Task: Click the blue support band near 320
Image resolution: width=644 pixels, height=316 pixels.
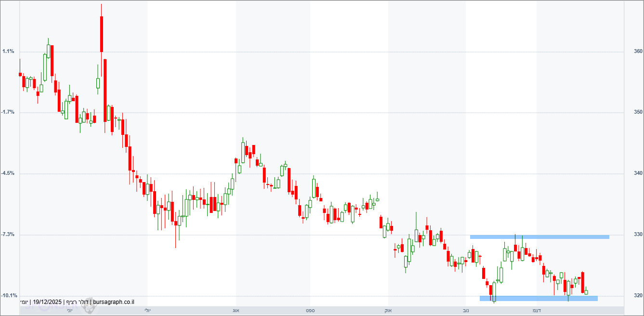Action: coord(539,298)
